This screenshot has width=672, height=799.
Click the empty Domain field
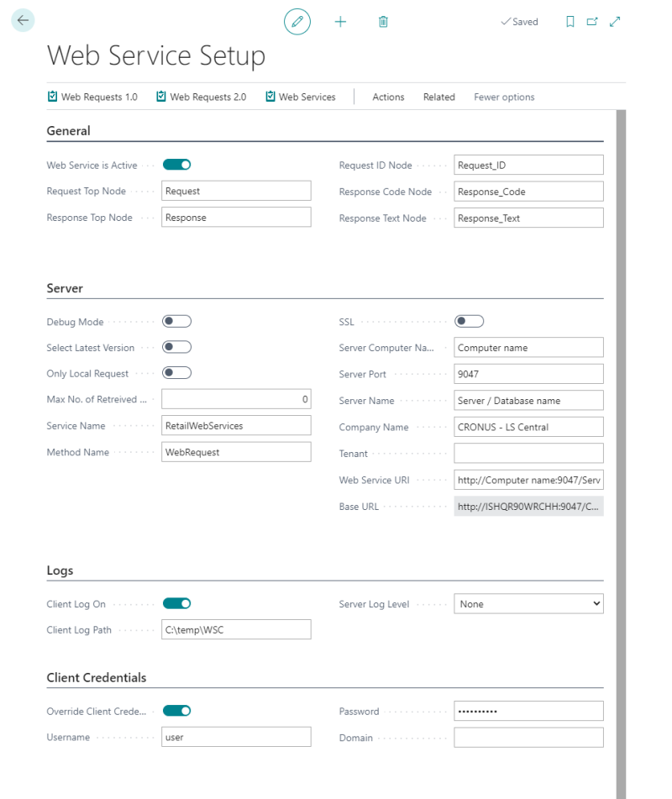[x=529, y=738]
